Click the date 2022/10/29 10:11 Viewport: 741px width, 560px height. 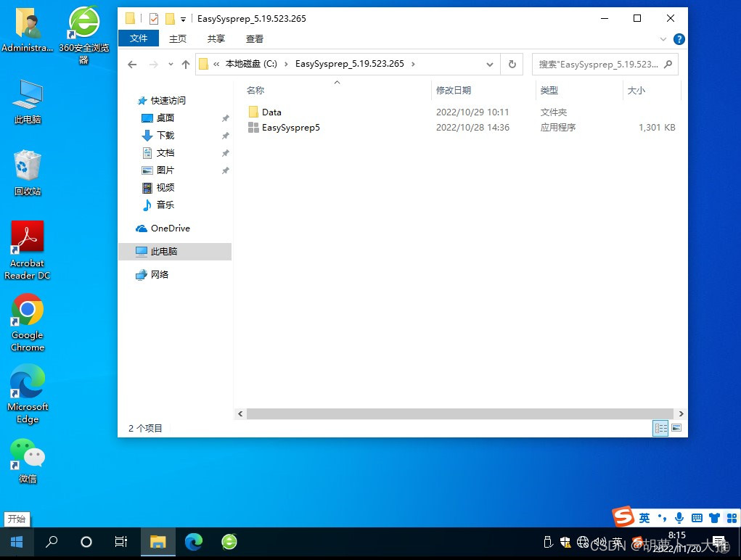[472, 112]
